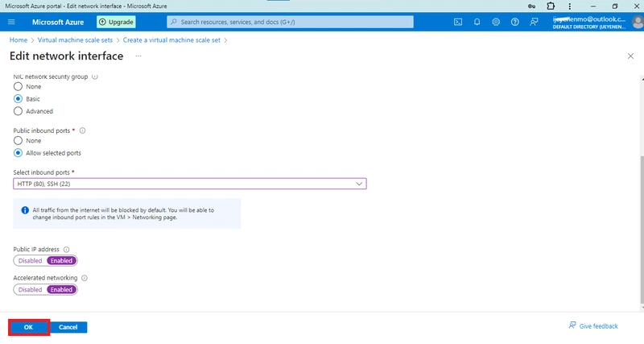Click the Azure search resources box
The height and width of the screenshot is (344, 644).
[290, 23]
